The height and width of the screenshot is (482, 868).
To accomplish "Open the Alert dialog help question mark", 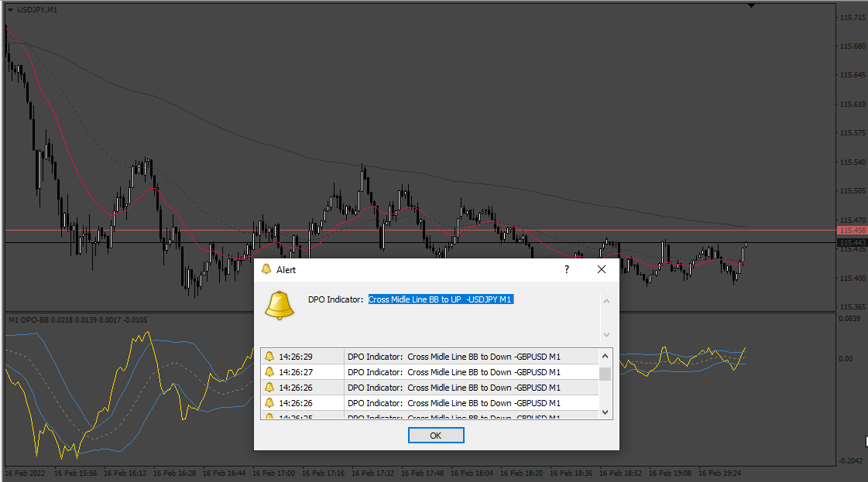I will pyautogui.click(x=566, y=269).
